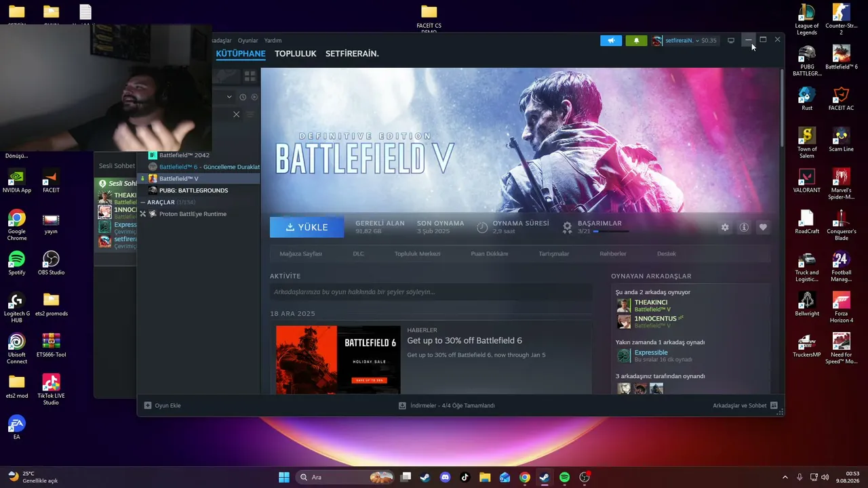This screenshot has width=868, height=488.
Task: Click the activity comment input field
Action: (x=431, y=292)
